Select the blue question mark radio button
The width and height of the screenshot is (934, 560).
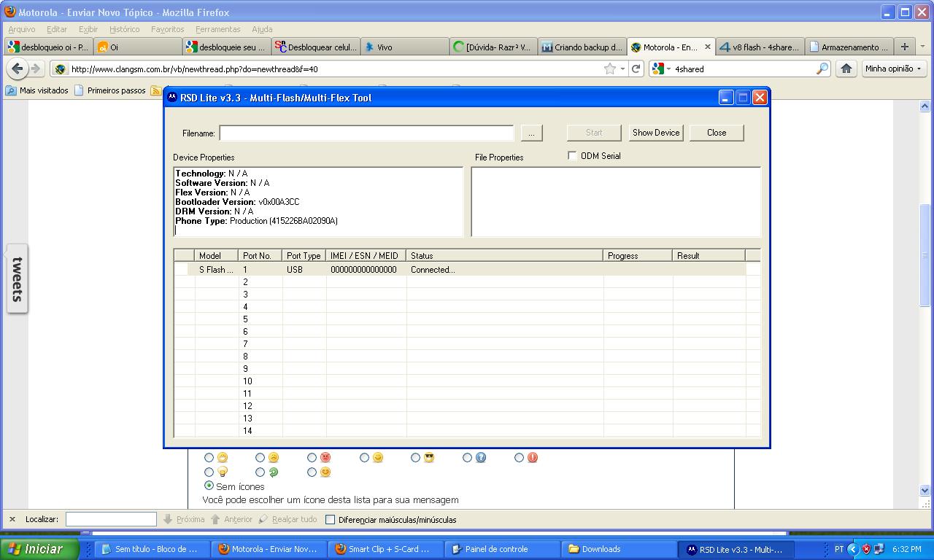coord(467,457)
